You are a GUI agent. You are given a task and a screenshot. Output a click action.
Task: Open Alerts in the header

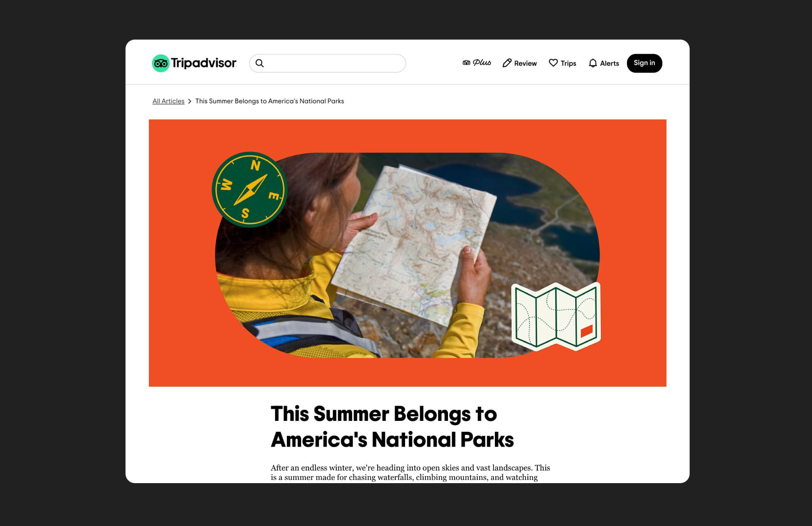[604, 63]
